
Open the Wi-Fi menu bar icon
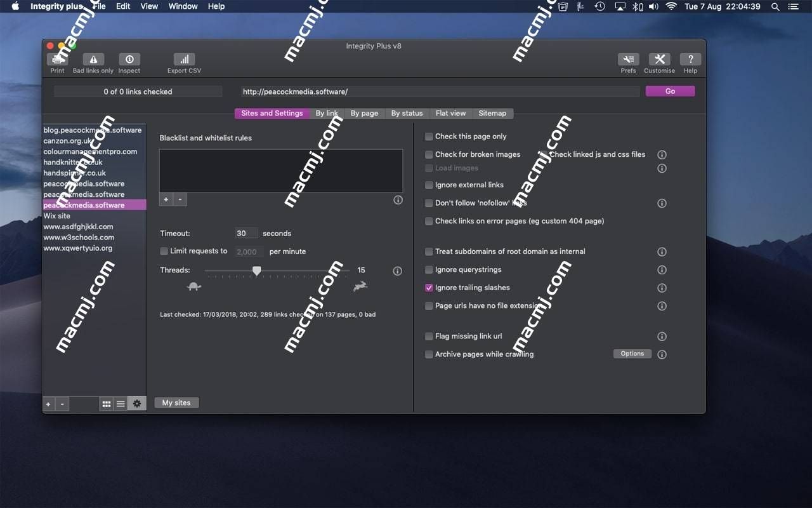pos(671,6)
